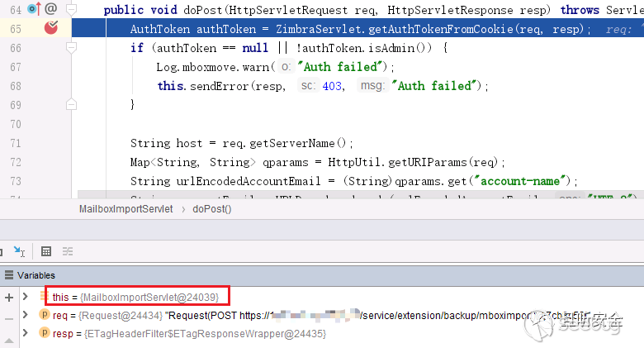Click the 'sendError' call on line 68
Image resolution: width=644 pixels, height=348 pixels.
tap(219, 86)
